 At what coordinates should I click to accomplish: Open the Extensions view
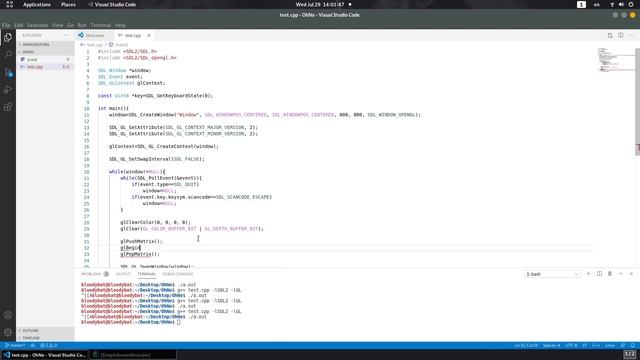click(x=8, y=107)
